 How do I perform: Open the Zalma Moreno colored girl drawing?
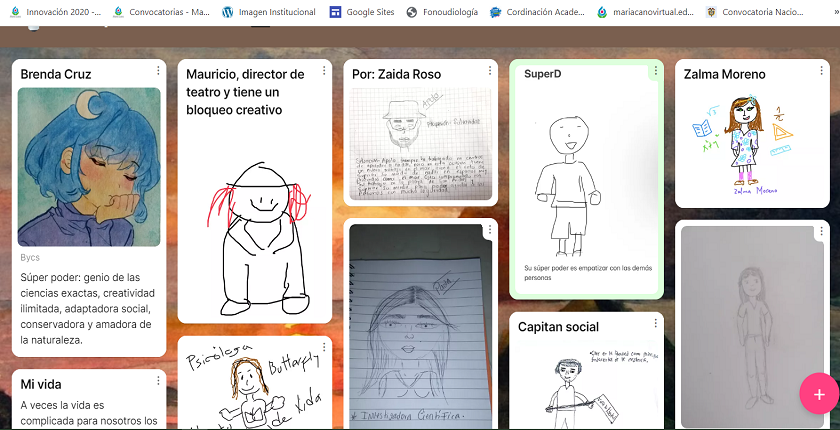752,145
